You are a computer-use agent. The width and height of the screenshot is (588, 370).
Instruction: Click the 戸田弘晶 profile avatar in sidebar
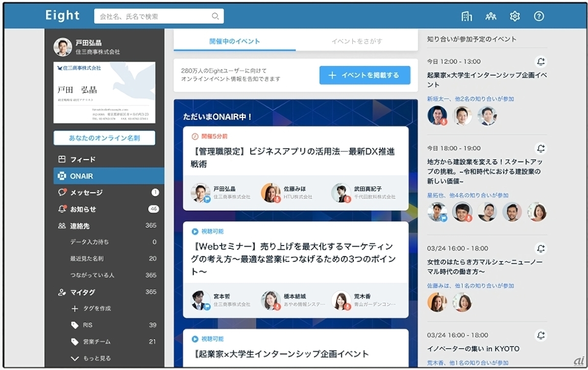click(62, 47)
